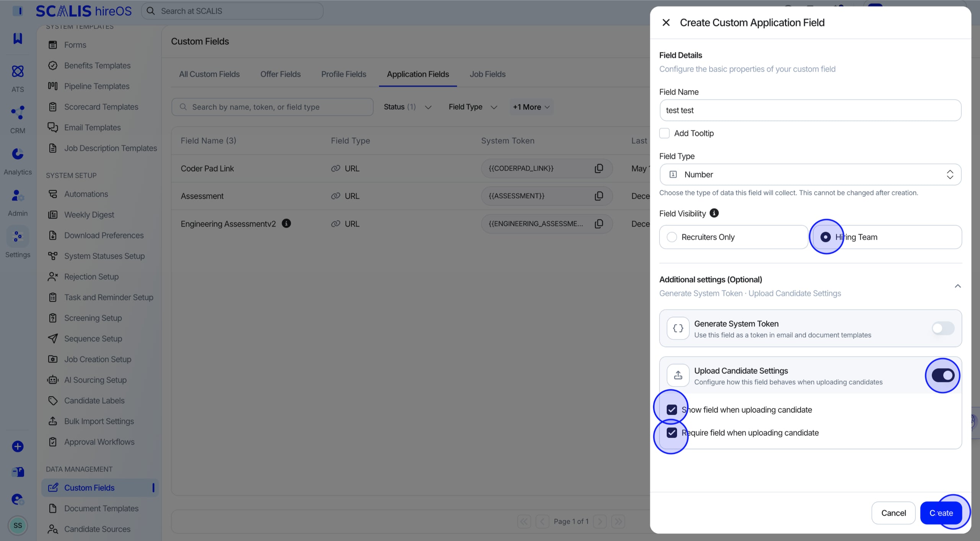Open the Field Type filter dropdown
This screenshot has height=541, width=980.
pyautogui.click(x=473, y=107)
